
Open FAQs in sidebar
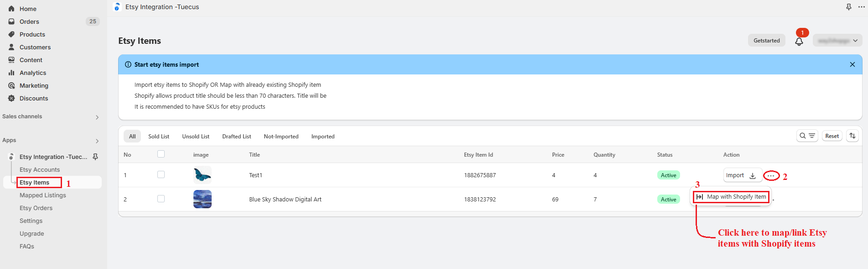tap(27, 246)
